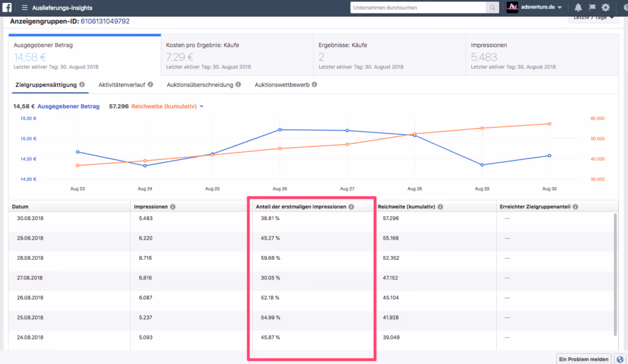This screenshot has height=364, width=628.
Task: Open ad set ID 6106131049792 link
Action: click(x=105, y=21)
